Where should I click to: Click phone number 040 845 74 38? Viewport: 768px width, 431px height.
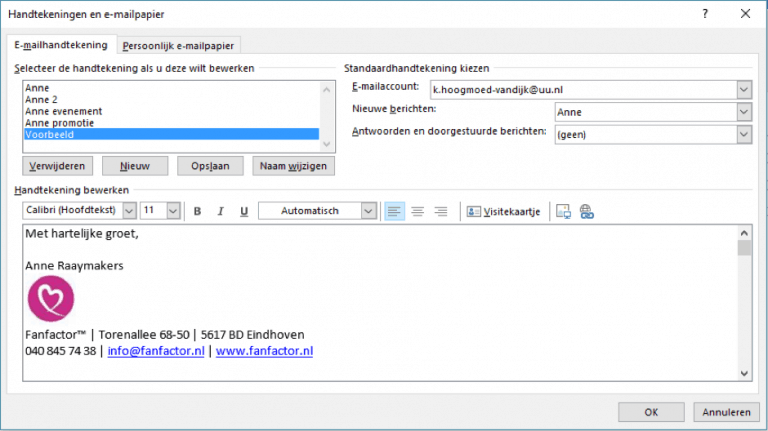pos(60,351)
